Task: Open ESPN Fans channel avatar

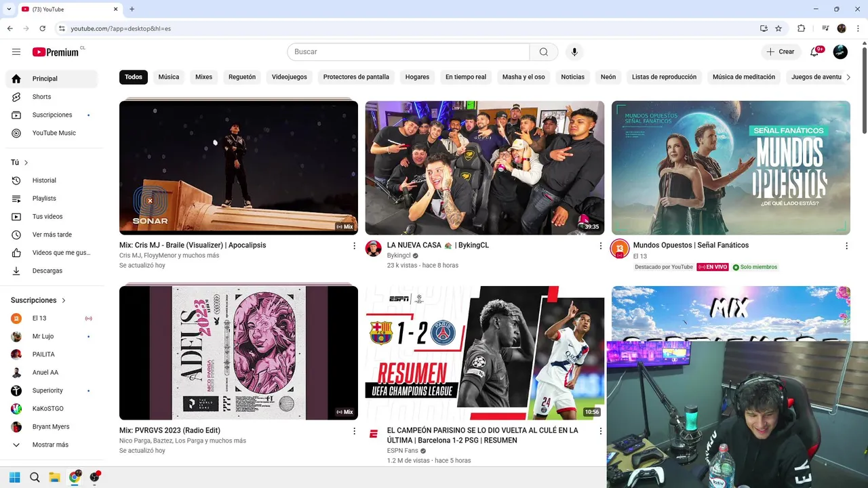Action: point(374,433)
